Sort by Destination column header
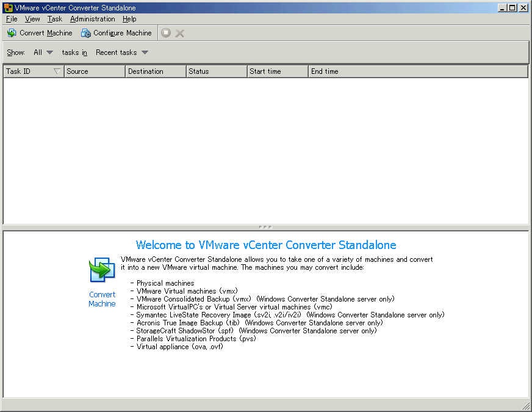This screenshot has height=412, width=532. tap(156, 71)
